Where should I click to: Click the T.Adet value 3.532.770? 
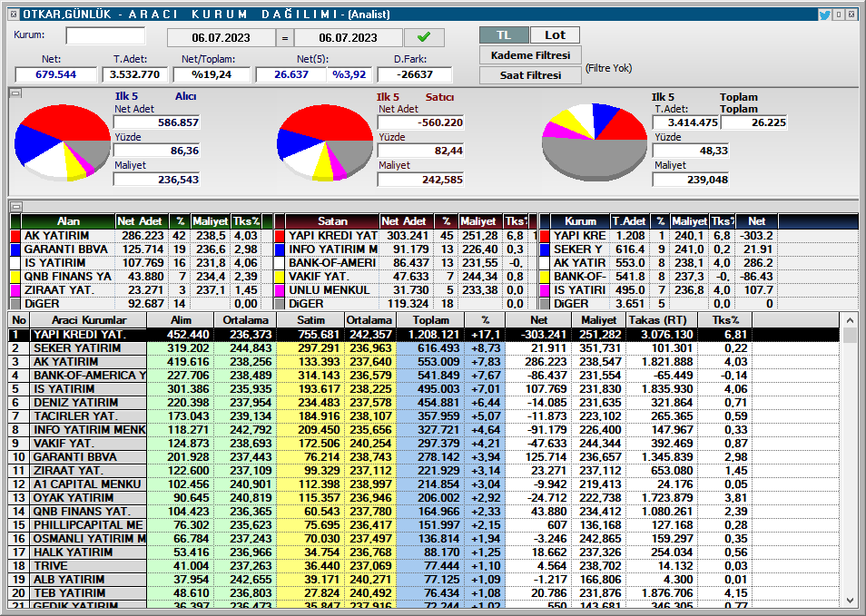coord(134,74)
